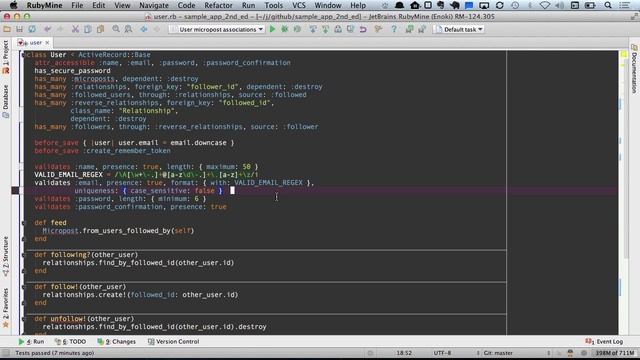This screenshot has width=640, height=360.
Task: Click the tool window toggle in status bar corner
Action: tap(6, 353)
